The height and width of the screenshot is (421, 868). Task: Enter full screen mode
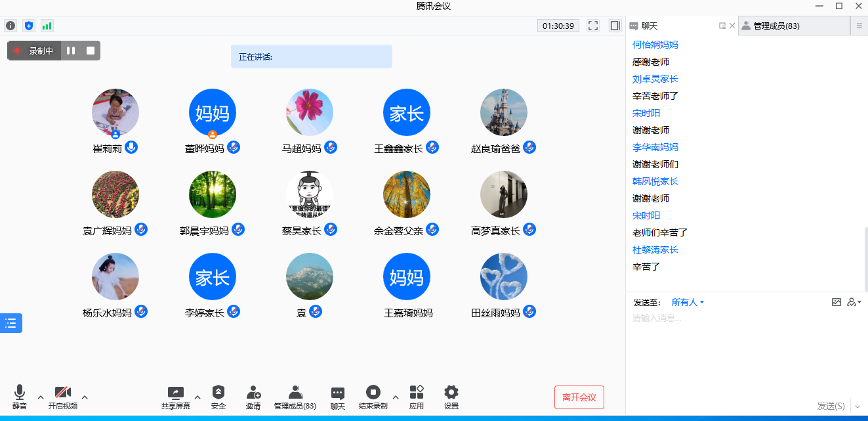(593, 26)
